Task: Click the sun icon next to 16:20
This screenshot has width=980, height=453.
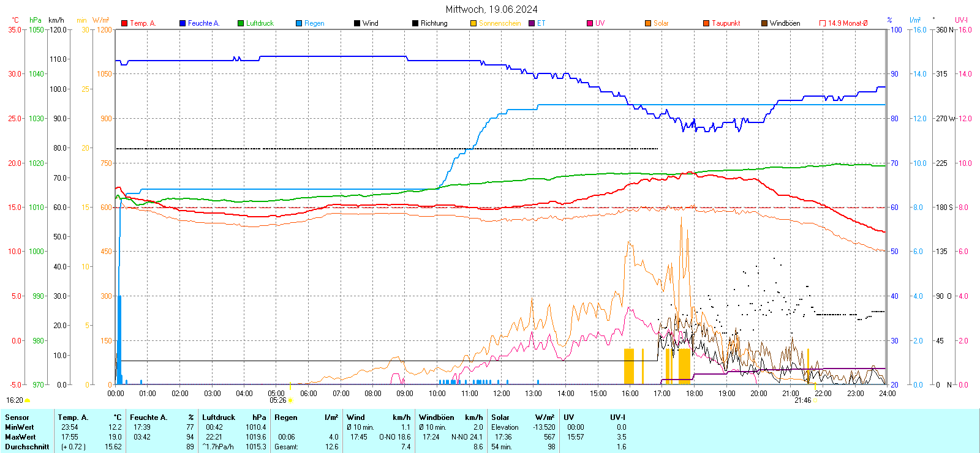Action: click(x=27, y=400)
